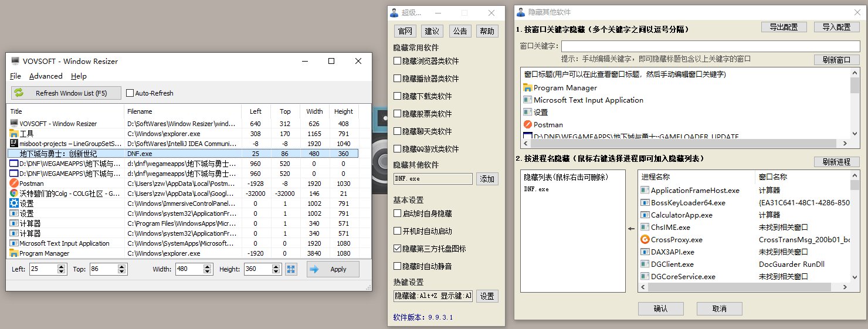
Task: Click the user icon in the 隐藏其他软件 title bar
Action: point(521,12)
